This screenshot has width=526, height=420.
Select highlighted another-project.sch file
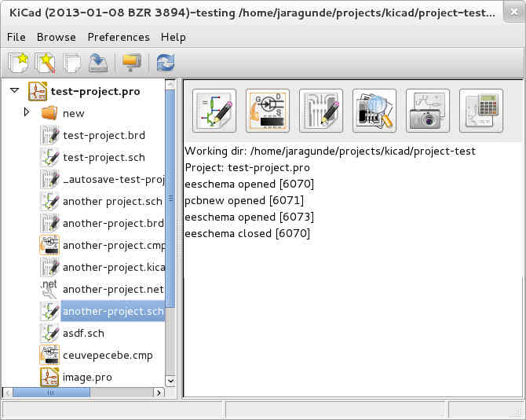113,311
